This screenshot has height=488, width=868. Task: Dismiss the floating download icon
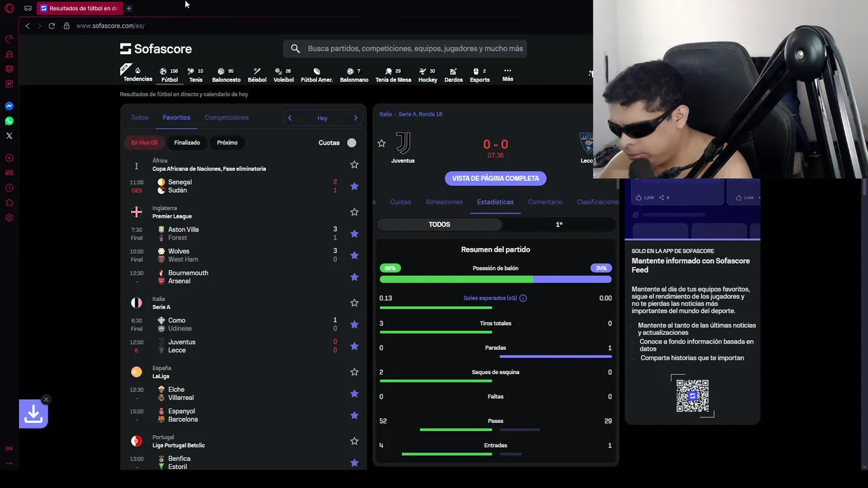45,399
